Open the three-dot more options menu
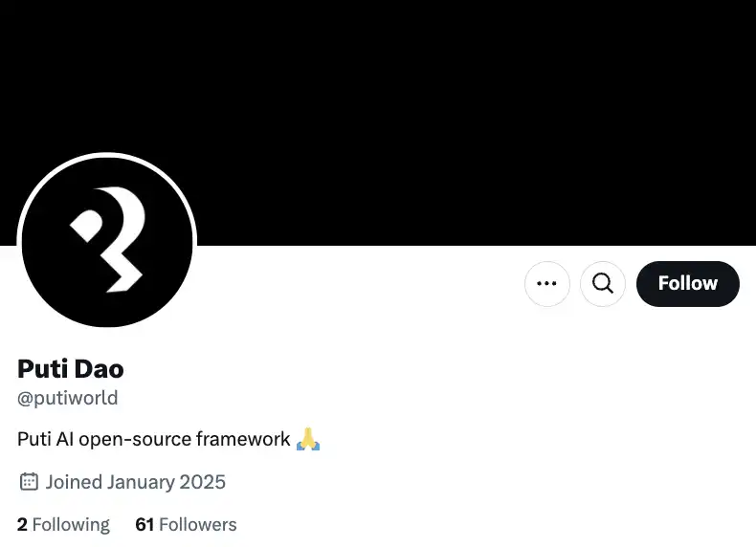Viewport: 756px width, 547px height. (x=546, y=283)
